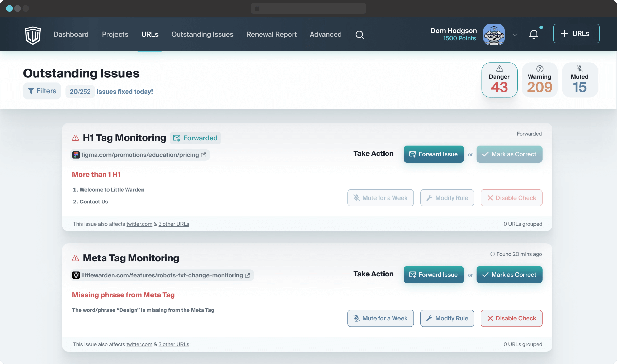This screenshot has height=364, width=617.
Task: Modify rule for Meta Tag Monitoring
Action: (x=447, y=318)
